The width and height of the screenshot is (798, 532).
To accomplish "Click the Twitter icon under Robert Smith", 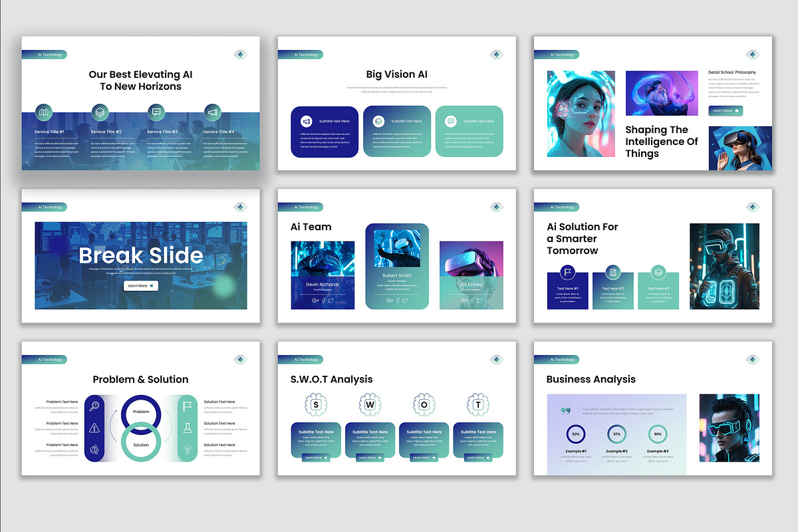I will click(406, 301).
